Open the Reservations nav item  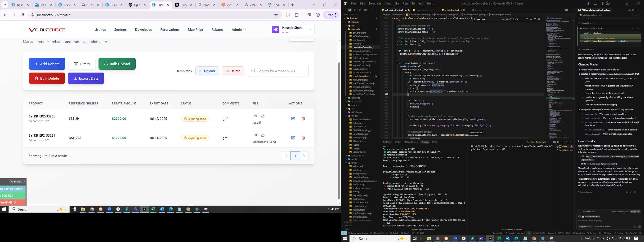click(x=170, y=30)
